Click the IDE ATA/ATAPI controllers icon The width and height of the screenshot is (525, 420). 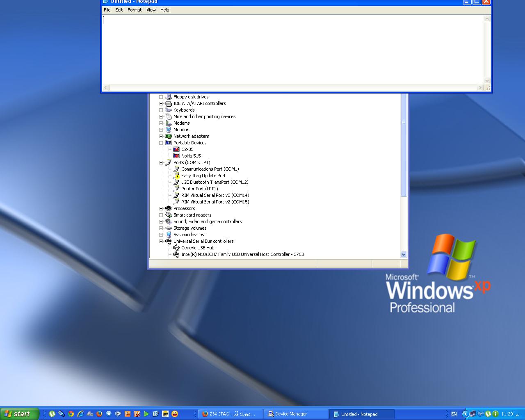point(168,103)
